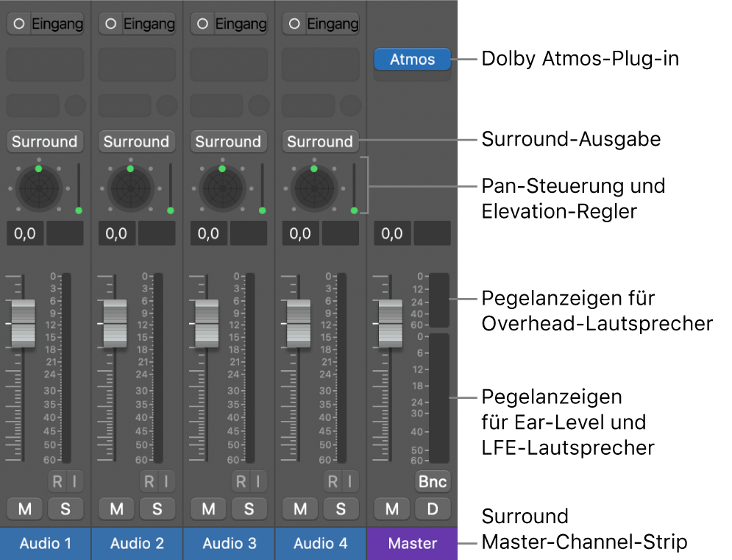Toggle the D button on Master
Screen dimensions: 732x560
pos(433,508)
